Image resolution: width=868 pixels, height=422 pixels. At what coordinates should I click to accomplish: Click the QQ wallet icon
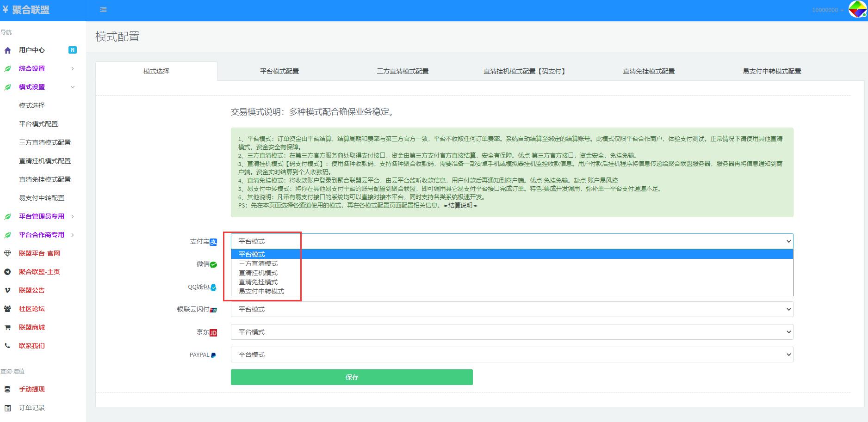213,287
